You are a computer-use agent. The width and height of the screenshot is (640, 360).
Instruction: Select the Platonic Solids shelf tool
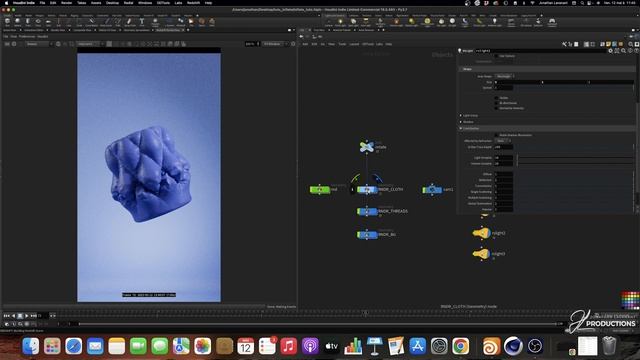tap(155, 22)
